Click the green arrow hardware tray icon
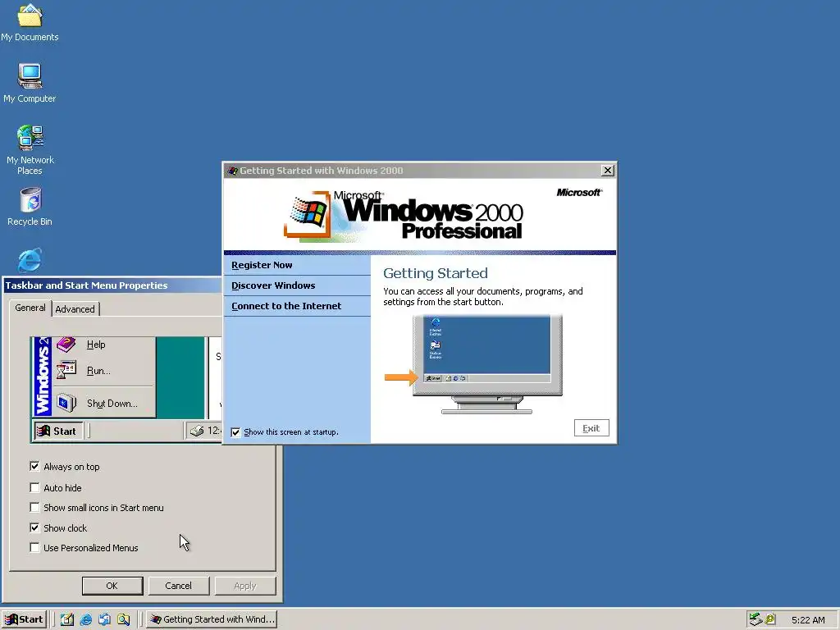Image resolution: width=840 pixels, height=630 pixels. coord(756,619)
